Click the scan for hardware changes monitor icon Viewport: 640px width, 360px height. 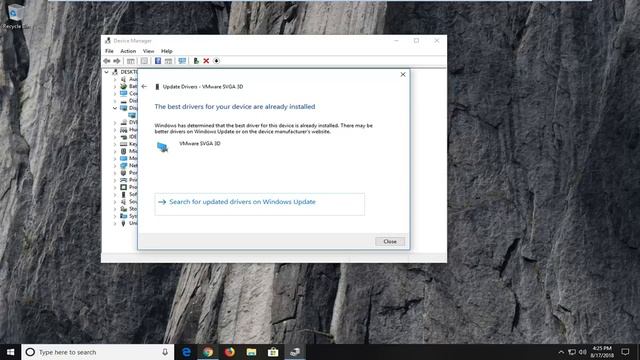[x=182, y=61]
